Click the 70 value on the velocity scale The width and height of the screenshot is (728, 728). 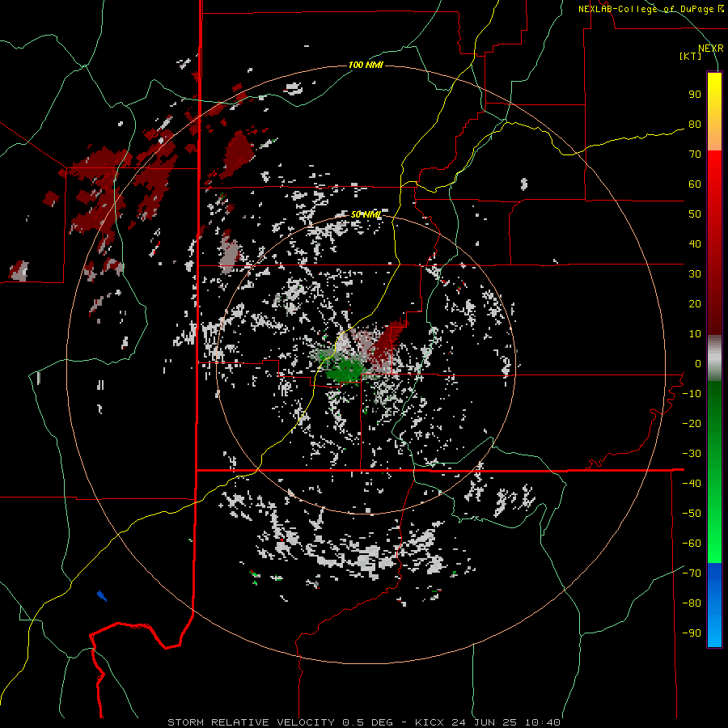[x=695, y=154]
